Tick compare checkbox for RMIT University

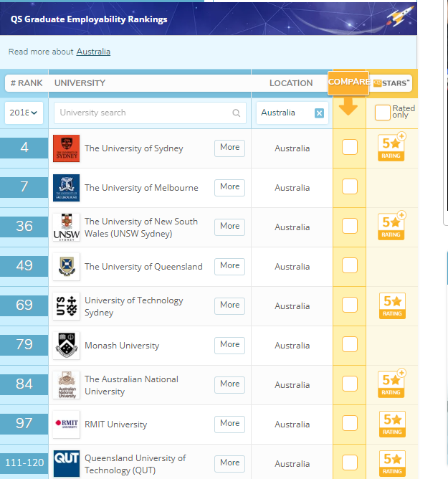click(350, 423)
